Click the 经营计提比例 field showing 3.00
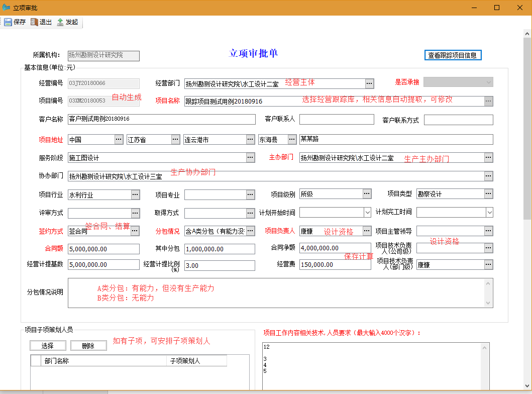The image size is (532, 394). (x=220, y=265)
